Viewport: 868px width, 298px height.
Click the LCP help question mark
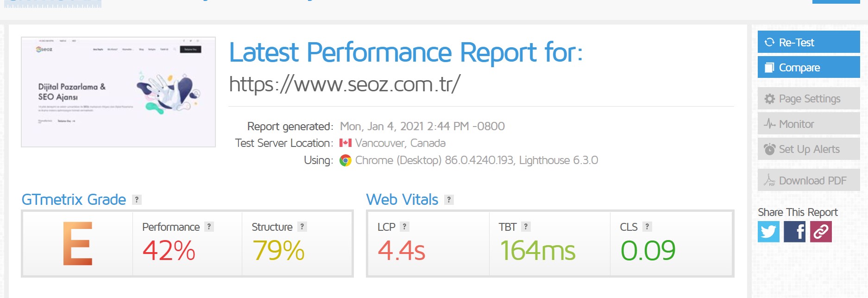click(404, 227)
